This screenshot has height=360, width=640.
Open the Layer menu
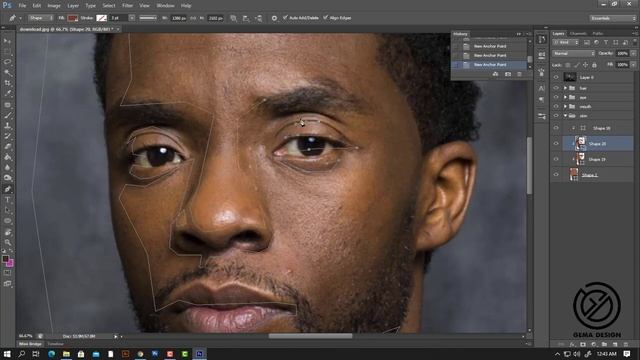coord(73,6)
